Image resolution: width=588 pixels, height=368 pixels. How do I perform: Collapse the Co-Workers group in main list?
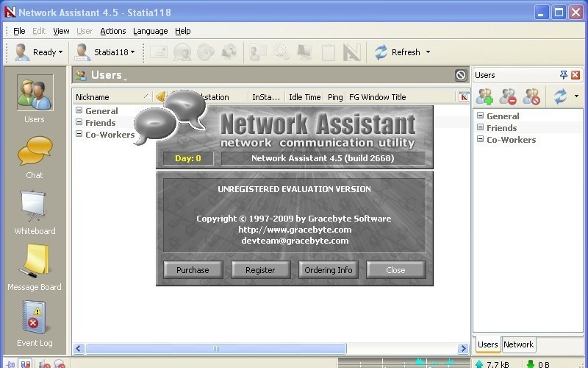(x=79, y=133)
